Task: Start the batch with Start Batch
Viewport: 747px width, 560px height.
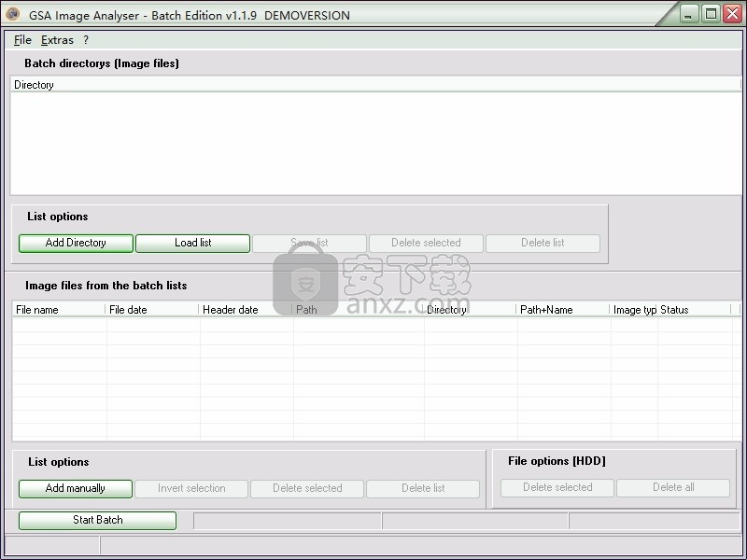Action: [98, 520]
